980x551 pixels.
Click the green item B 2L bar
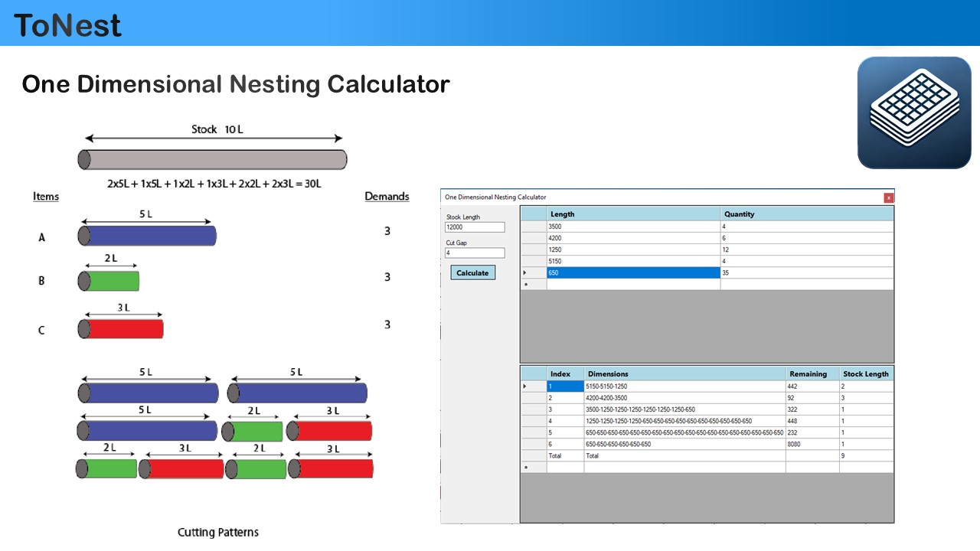(x=108, y=281)
